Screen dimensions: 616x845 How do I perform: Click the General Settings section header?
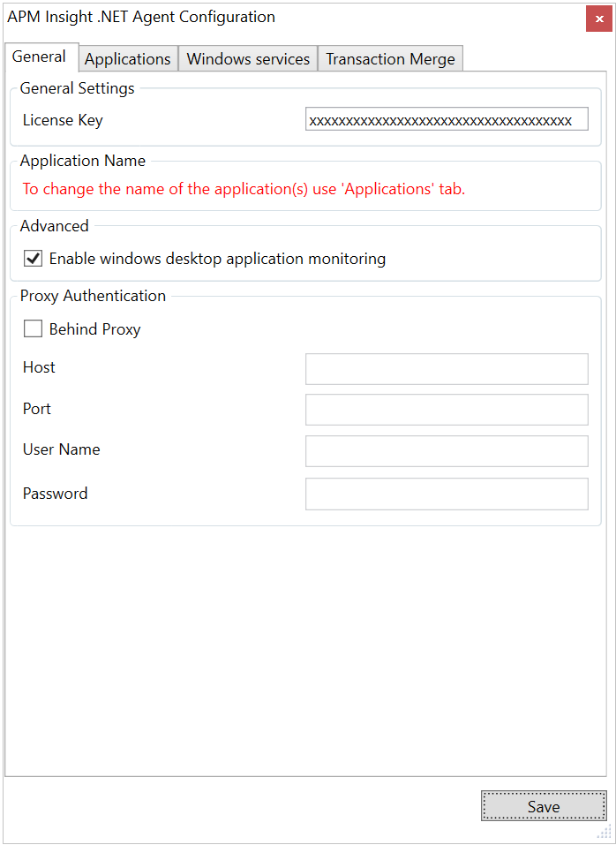pyautogui.click(x=77, y=88)
